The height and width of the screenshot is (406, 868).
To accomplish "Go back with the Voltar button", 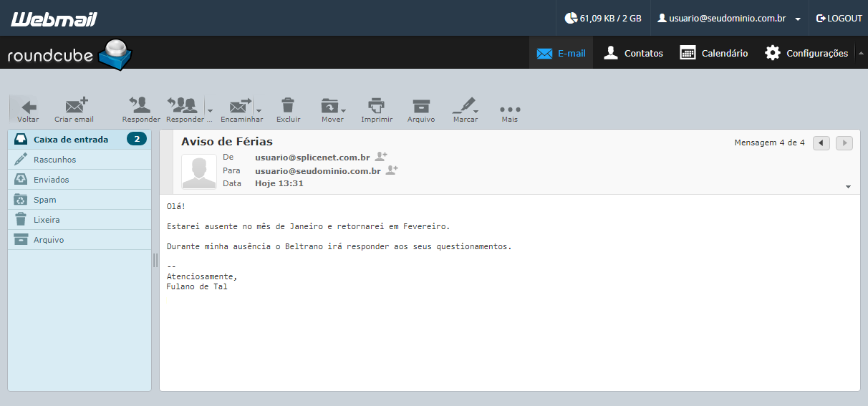I will (x=29, y=110).
